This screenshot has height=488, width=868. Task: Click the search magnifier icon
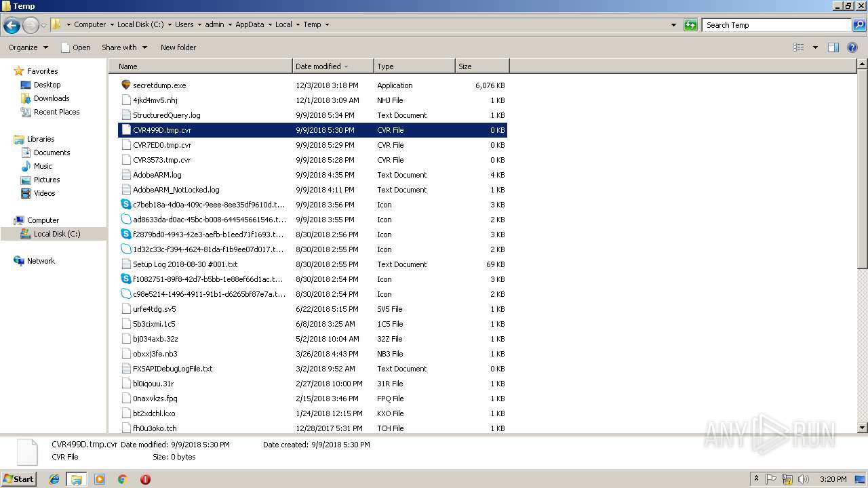click(x=859, y=25)
